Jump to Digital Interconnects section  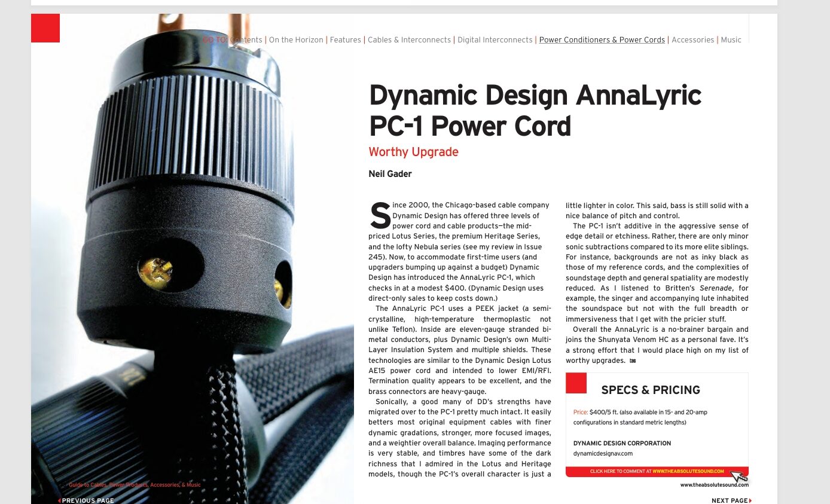coord(495,40)
